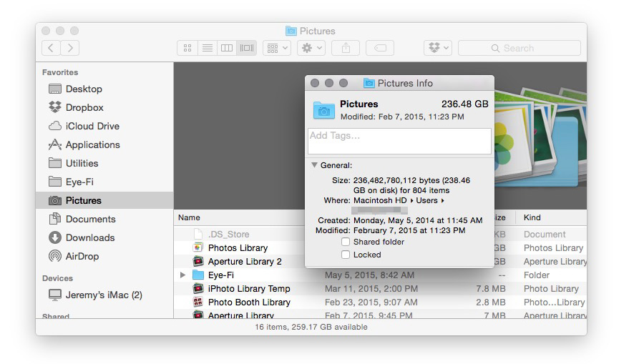The height and width of the screenshot is (364, 639).
Task: Select the .DS_Store file row
Action: click(x=228, y=234)
